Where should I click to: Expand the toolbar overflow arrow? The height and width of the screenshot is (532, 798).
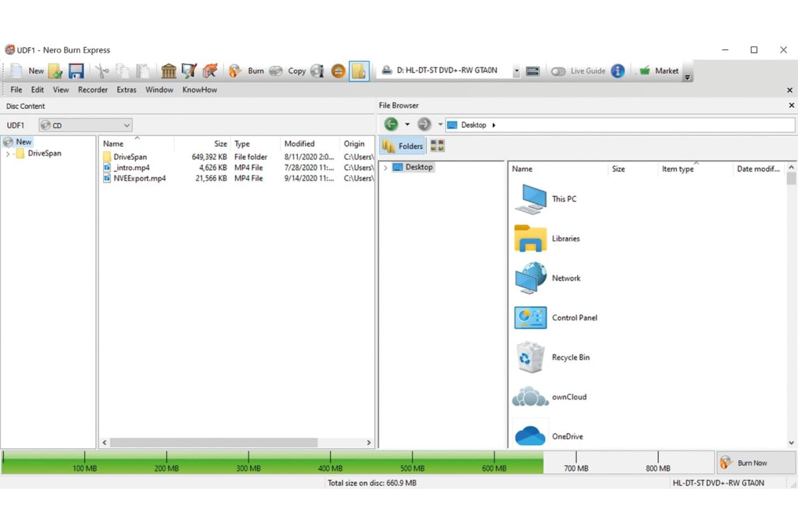tap(688, 76)
